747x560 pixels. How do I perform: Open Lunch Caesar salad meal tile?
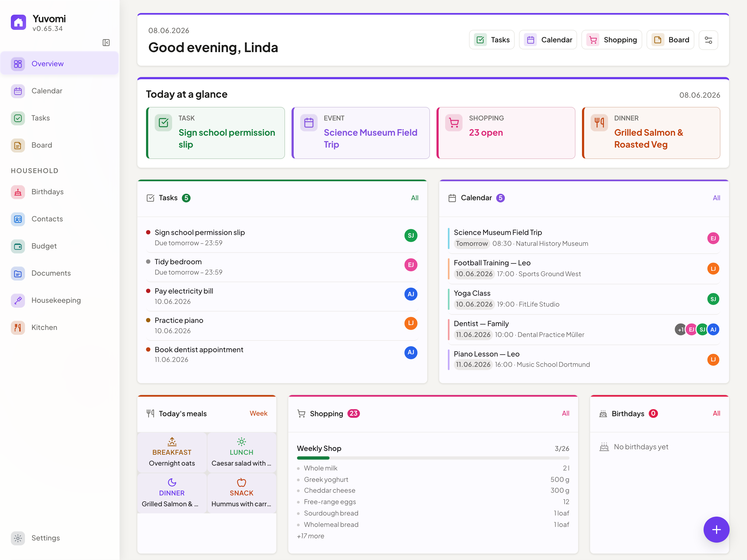click(242, 452)
